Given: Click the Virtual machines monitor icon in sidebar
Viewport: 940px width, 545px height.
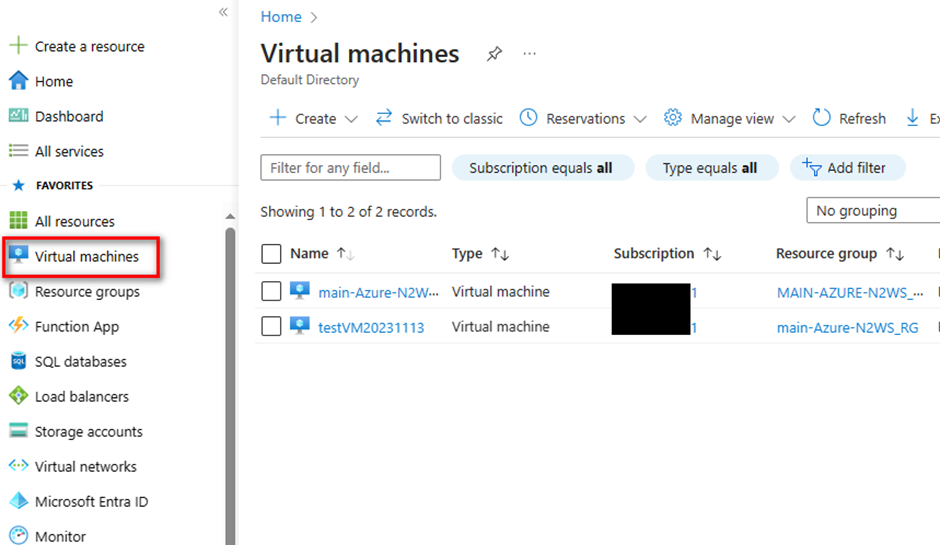Looking at the screenshot, I should [x=19, y=255].
